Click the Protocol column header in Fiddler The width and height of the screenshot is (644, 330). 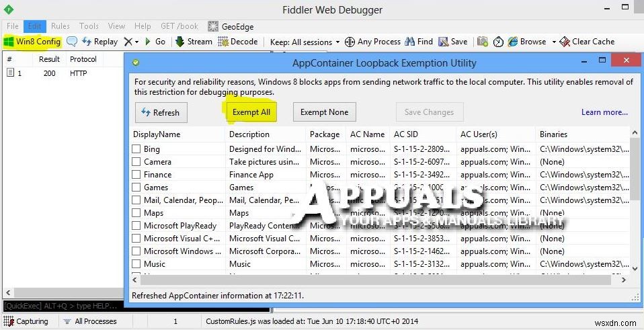83,59
